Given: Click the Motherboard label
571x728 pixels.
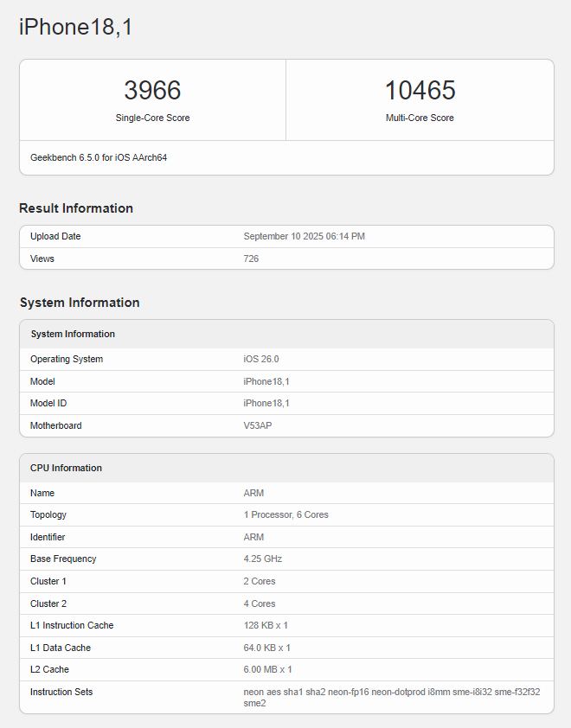Looking at the screenshot, I should tap(55, 425).
